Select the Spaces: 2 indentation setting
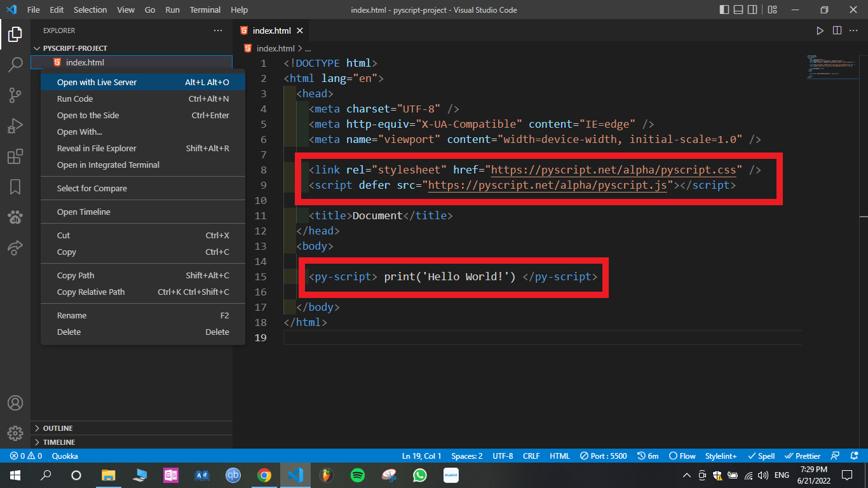This screenshot has width=868, height=488. (x=467, y=456)
